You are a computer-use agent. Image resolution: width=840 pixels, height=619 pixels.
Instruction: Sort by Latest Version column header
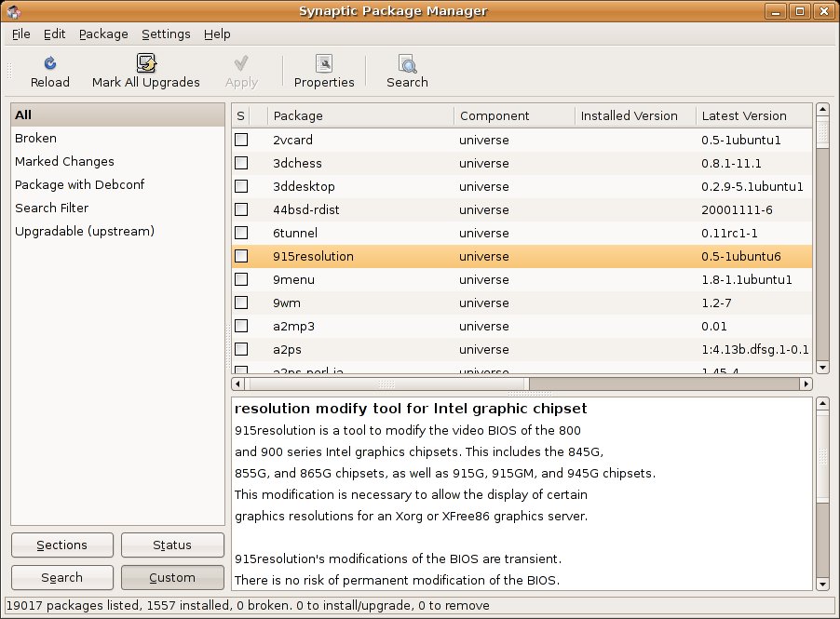tap(754, 115)
